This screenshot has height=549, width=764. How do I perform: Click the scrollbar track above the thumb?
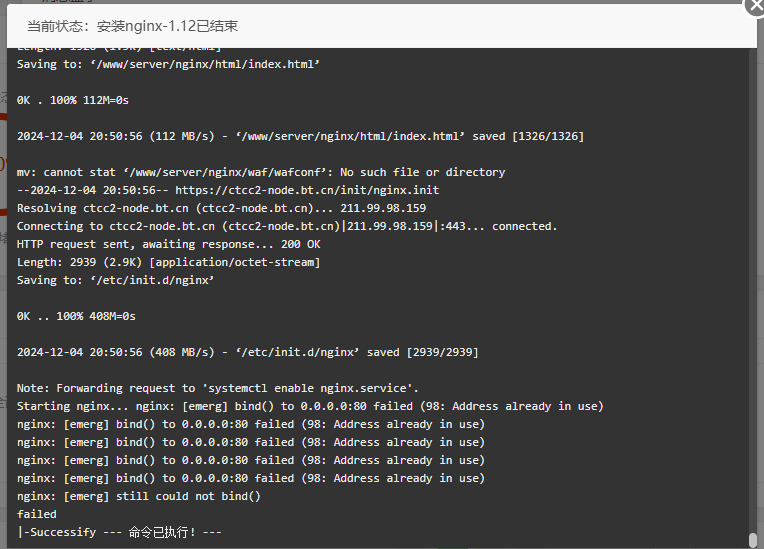(753, 290)
